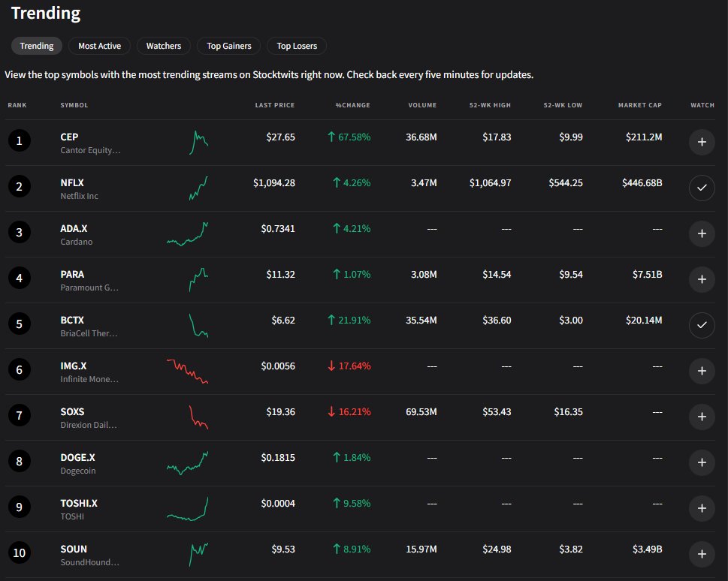Open the TOSHI.X sparkline chart

(x=188, y=509)
